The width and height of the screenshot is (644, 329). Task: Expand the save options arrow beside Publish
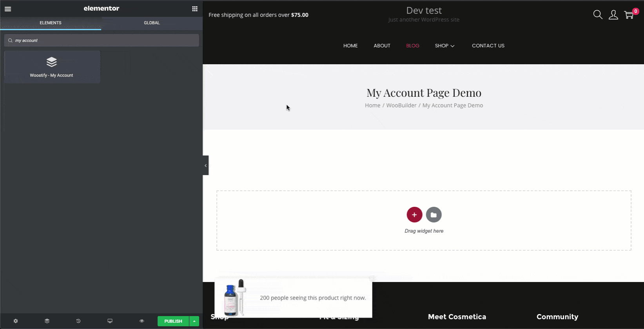point(194,321)
